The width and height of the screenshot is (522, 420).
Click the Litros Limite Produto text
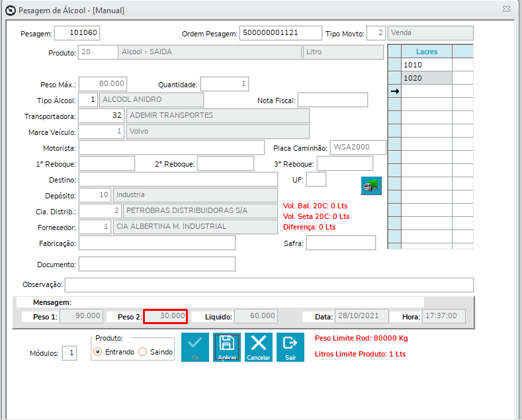pyautogui.click(x=360, y=354)
